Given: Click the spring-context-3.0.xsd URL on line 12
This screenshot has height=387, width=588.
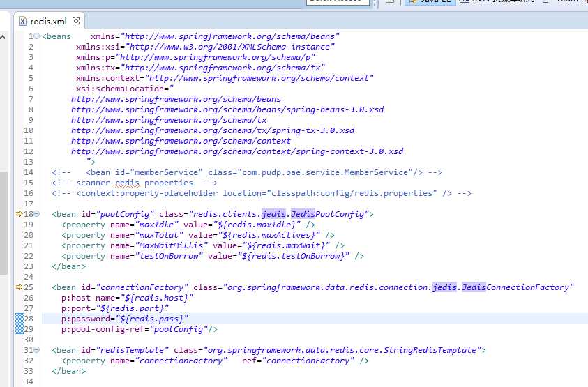Looking at the screenshot, I should [x=237, y=151].
